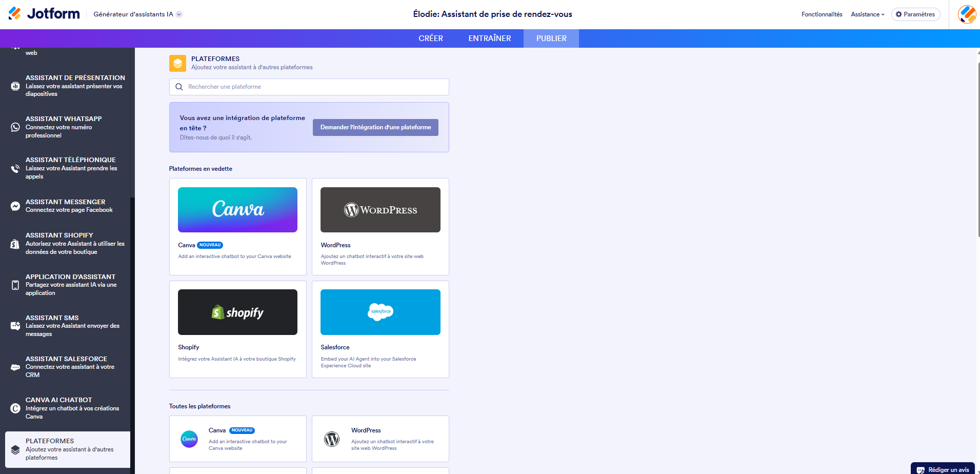Open Fonctionnalités link
Viewport: 980px width, 474px height.
(822, 14)
